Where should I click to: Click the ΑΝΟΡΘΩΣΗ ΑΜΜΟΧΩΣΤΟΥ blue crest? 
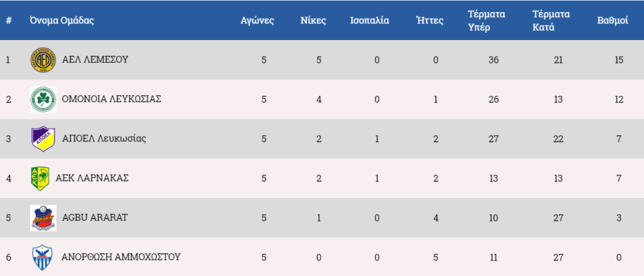click(x=43, y=257)
